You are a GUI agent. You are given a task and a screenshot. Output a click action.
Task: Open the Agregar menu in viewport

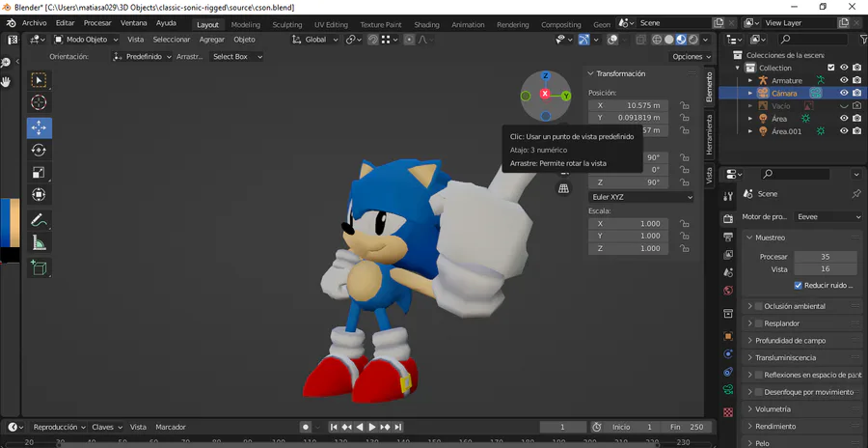(212, 40)
